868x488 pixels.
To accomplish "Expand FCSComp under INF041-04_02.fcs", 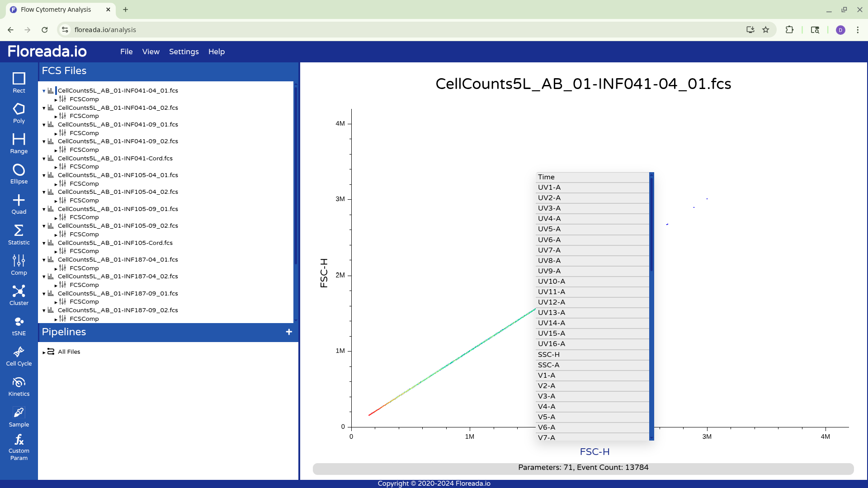I will click(x=56, y=117).
